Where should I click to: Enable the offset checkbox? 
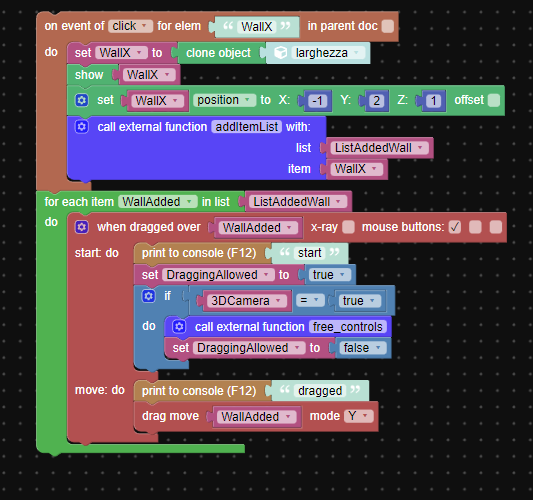494,100
